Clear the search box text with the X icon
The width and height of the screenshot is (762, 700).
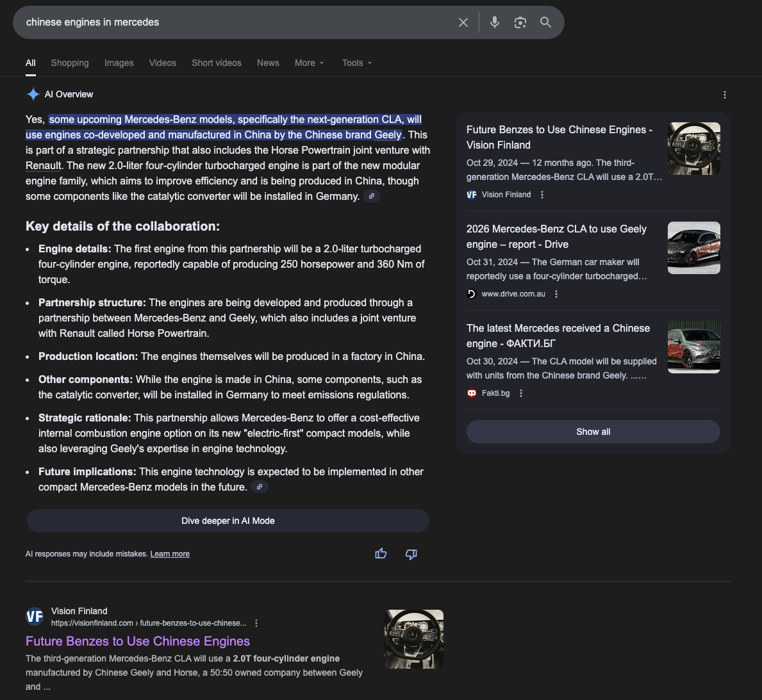[463, 22]
